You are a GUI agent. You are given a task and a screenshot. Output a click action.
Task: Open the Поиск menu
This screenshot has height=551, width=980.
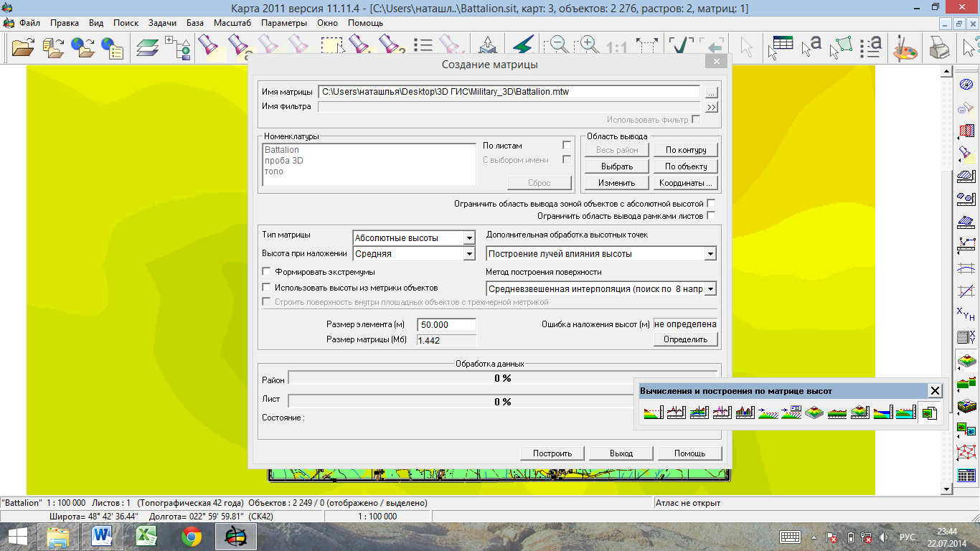click(126, 23)
